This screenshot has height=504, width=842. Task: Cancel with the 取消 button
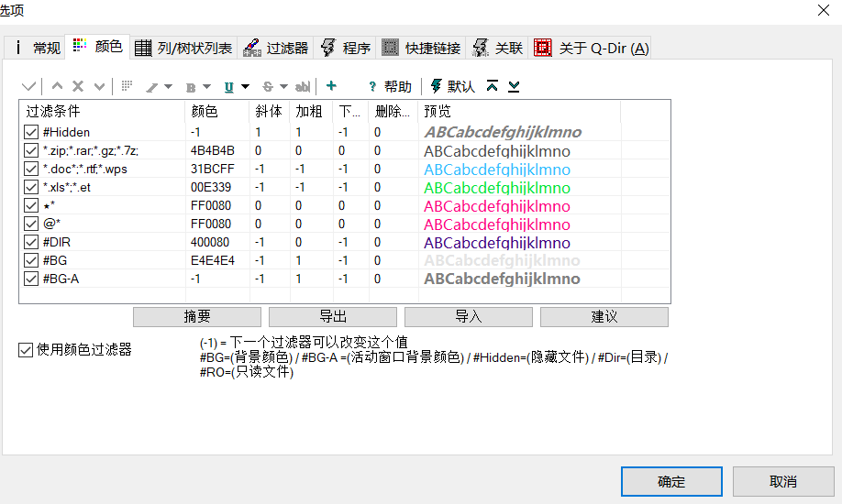pyautogui.click(x=783, y=481)
